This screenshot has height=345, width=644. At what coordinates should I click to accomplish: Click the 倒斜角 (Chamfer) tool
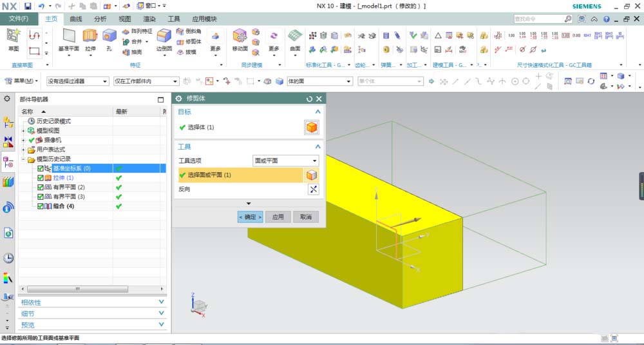189,31
